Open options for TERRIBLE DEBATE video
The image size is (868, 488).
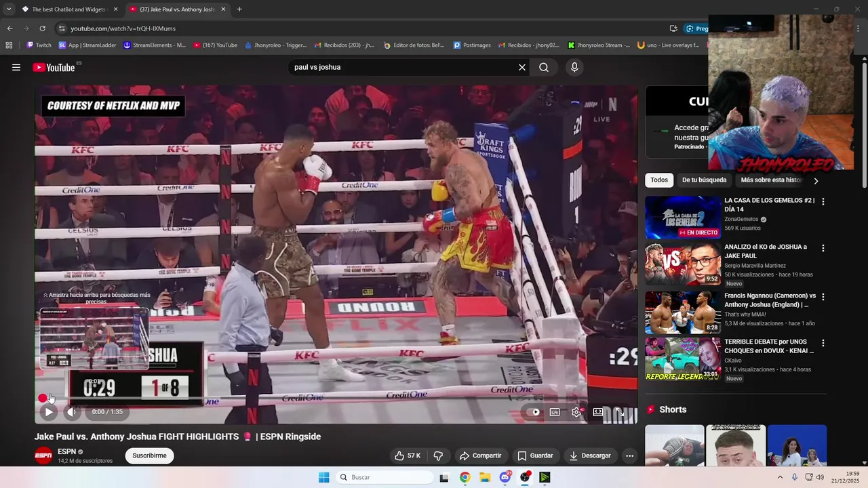823,344
